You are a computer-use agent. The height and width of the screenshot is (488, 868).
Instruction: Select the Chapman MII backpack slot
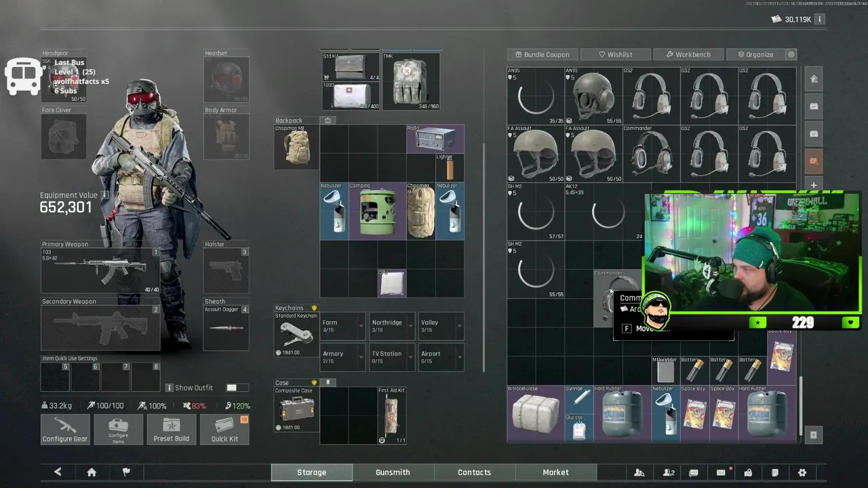click(x=296, y=146)
